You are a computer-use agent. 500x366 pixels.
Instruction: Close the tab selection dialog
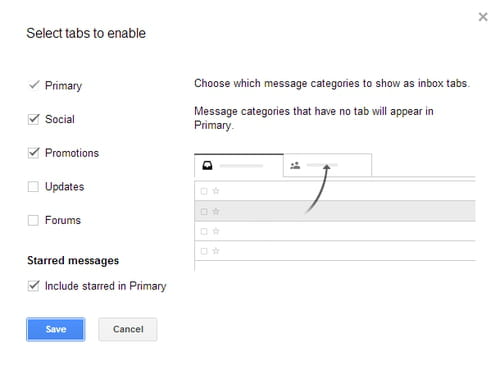click(x=483, y=17)
